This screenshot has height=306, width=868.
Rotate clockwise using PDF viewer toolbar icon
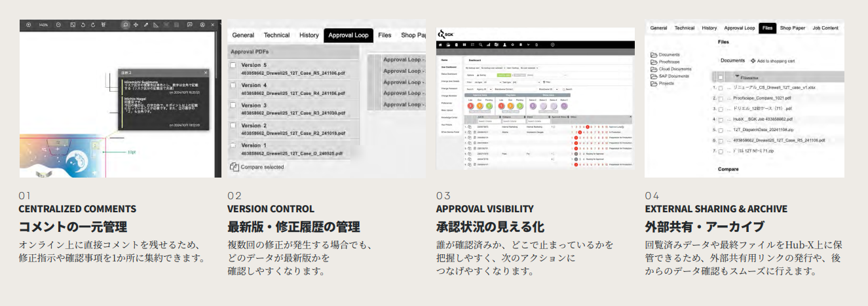point(93,25)
